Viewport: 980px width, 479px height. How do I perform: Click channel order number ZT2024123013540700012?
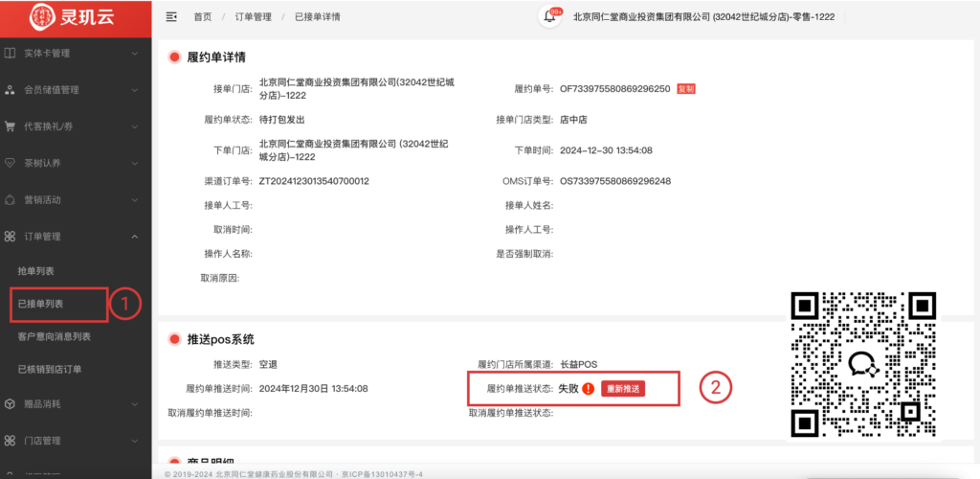[x=314, y=181]
